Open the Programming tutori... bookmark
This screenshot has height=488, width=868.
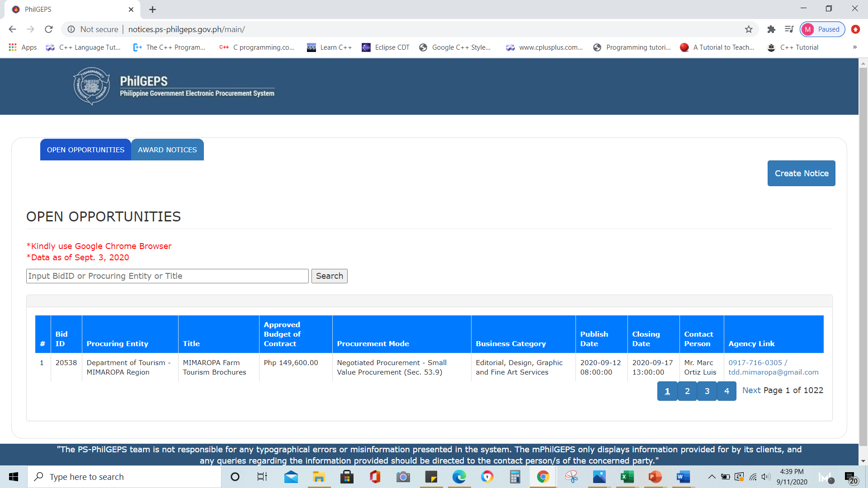point(632,47)
